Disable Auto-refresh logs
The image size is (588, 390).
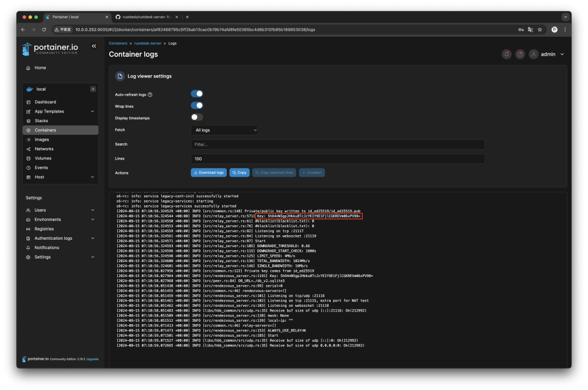[x=197, y=93]
